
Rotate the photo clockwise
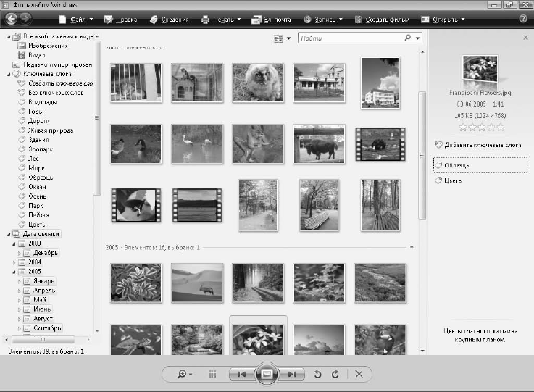point(335,374)
